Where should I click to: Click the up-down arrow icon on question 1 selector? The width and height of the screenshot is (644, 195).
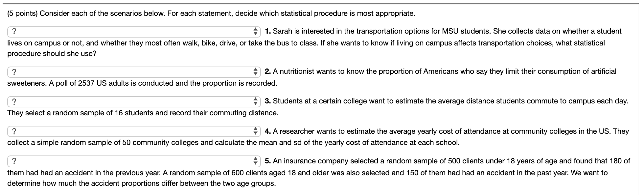pyautogui.click(x=256, y=32)
